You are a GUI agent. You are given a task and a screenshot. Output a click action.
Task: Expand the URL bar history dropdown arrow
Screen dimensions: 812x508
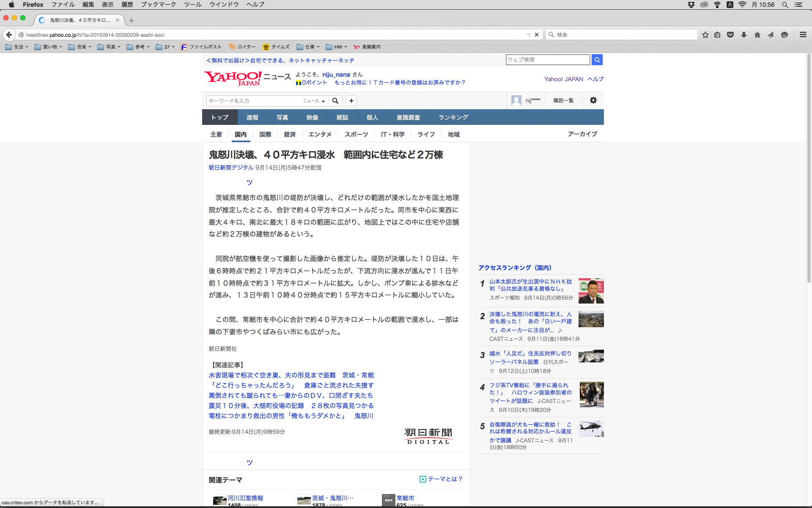tap(529, 35)
